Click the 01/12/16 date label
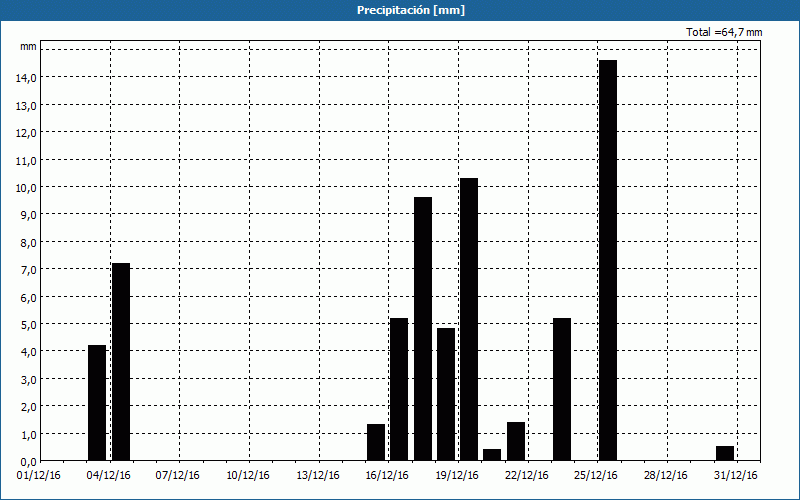Viewport: 800px width, 500px height. (x=39, y=476)
